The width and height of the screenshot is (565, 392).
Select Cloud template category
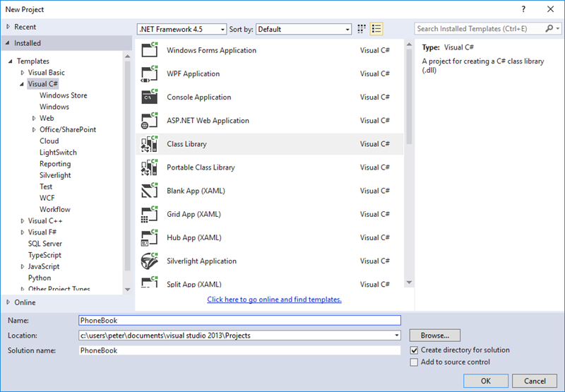[x=49, y=141]
